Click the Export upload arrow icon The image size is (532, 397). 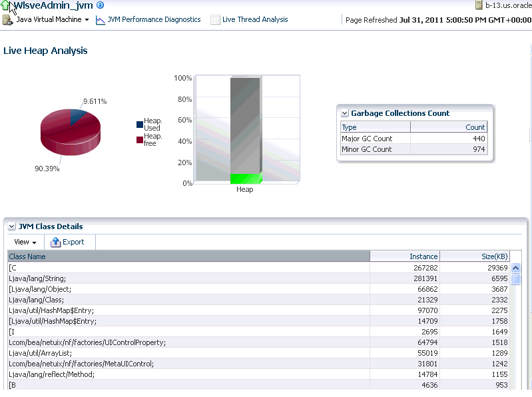pyautogui.click(x=55, y=242)
